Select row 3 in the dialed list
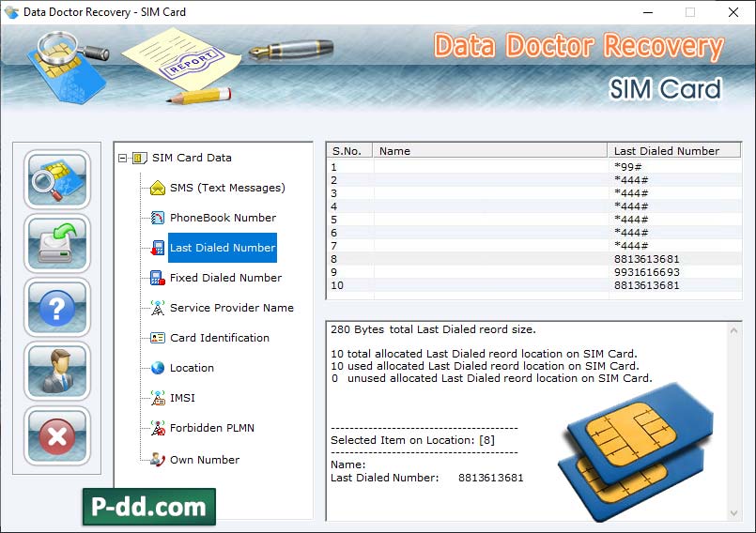Viewport: 756px width, 533px height. coord(534,193)
